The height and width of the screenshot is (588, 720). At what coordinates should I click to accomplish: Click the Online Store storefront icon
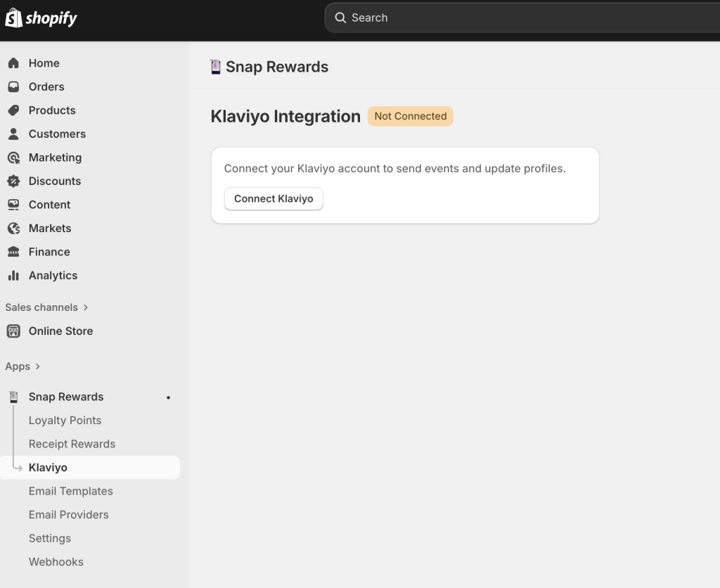13,331
